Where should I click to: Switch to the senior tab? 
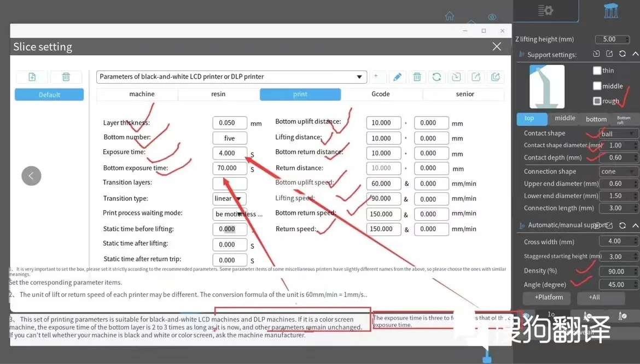[465, 94]
